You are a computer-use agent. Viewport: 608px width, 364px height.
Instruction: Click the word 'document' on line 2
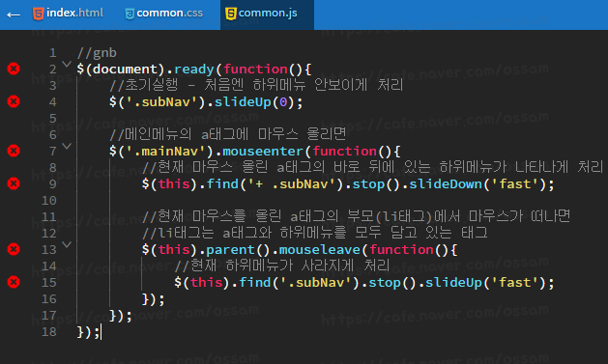click(125, 70)
